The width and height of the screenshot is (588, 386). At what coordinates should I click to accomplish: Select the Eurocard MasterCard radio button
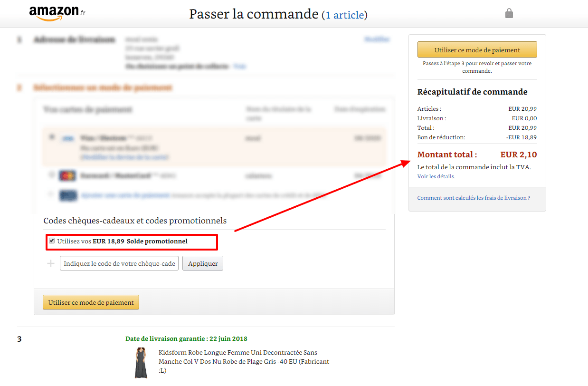pos(51,175)
